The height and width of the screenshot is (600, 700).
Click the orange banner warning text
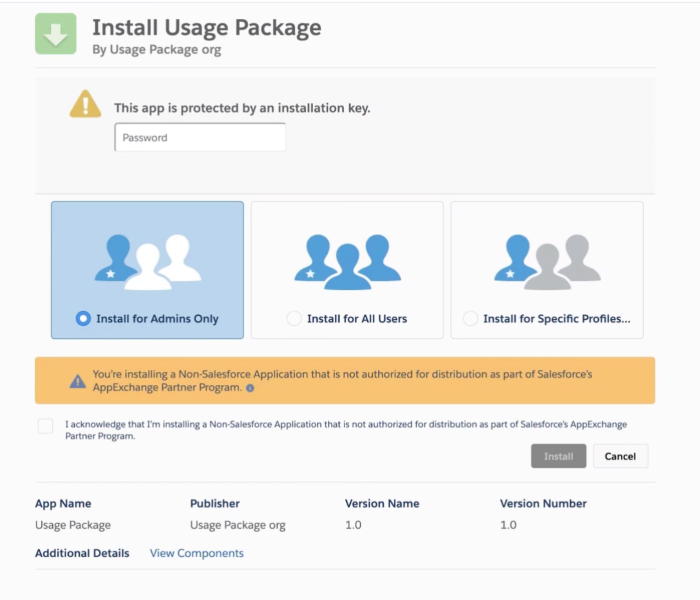tap(342, 381)
